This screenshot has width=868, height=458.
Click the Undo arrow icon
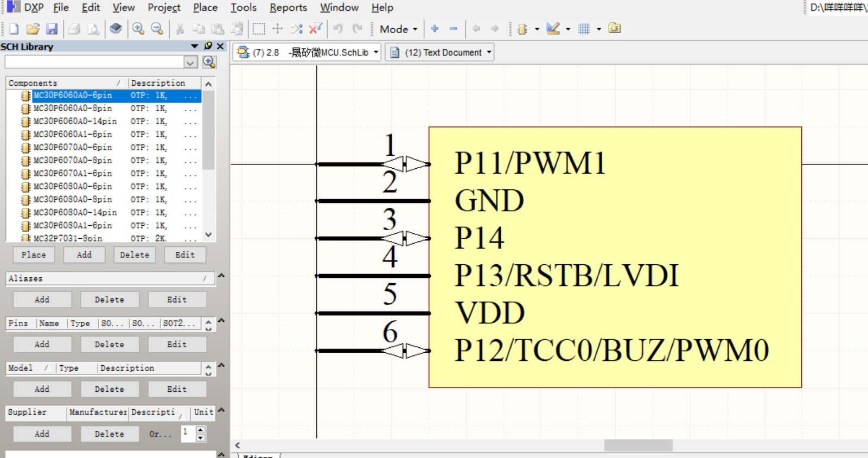338,29
